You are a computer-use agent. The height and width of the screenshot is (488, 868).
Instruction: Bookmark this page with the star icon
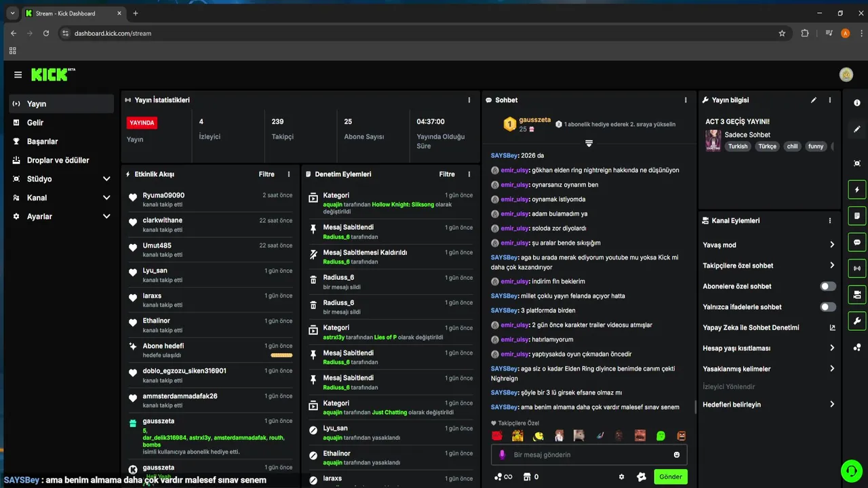pos(782,33)
